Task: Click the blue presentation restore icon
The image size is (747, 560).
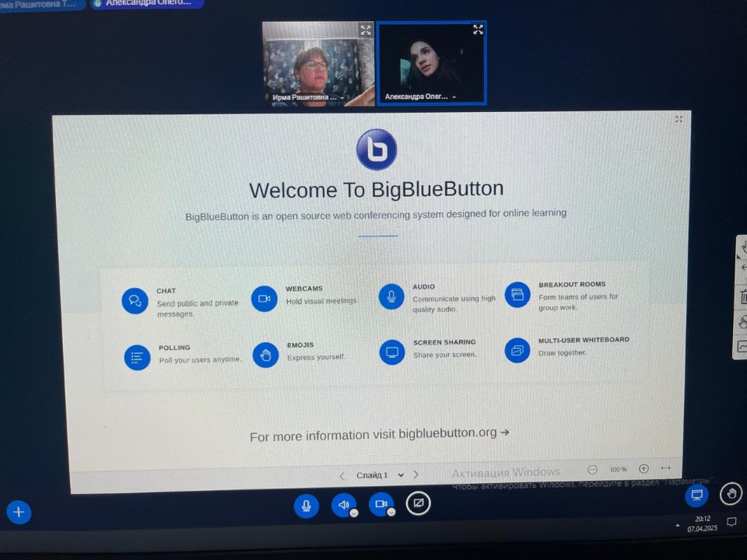Action: [696, 495]
